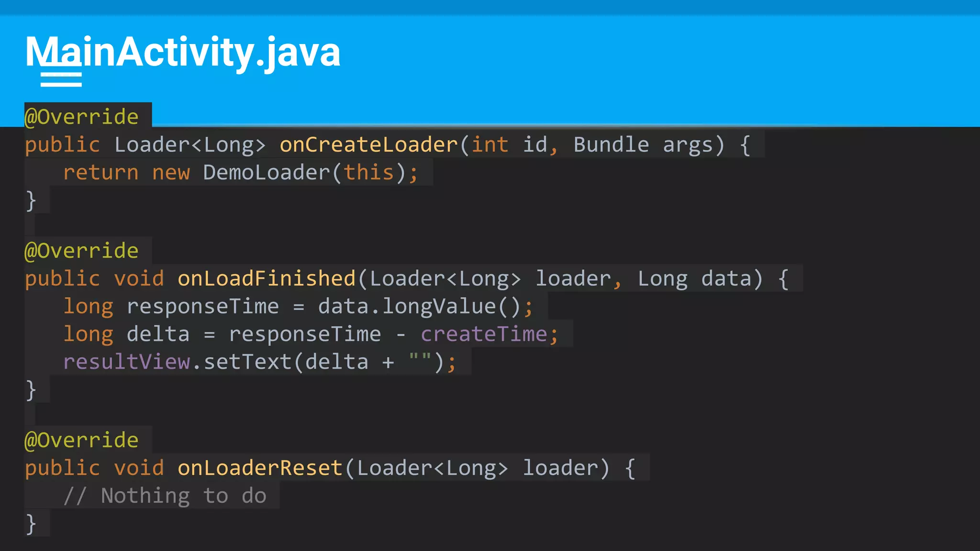Click the '// Nothing to do' comment

[x=165, y=496]
